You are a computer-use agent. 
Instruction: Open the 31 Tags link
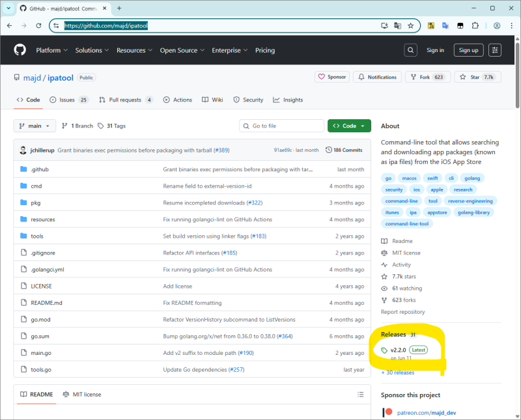(x=111, y=126)
